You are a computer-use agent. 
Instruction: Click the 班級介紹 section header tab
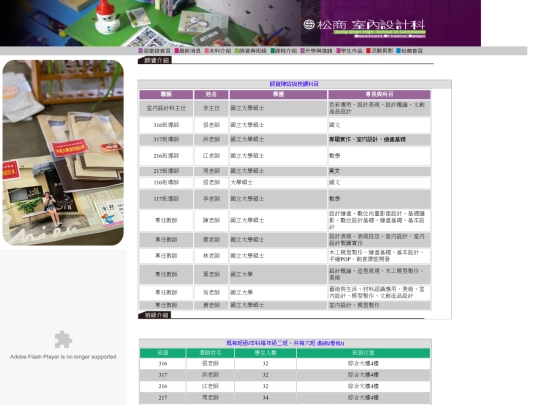coord(154,315)
